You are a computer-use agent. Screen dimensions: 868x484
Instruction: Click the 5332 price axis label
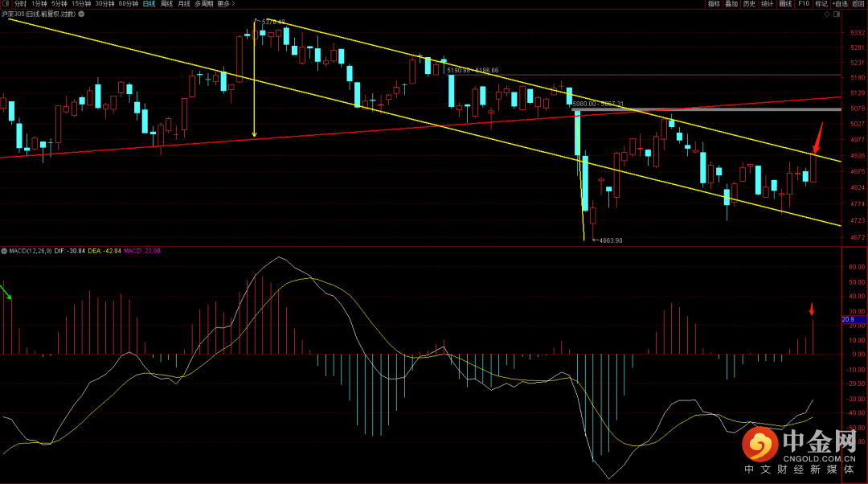[858, 33]
